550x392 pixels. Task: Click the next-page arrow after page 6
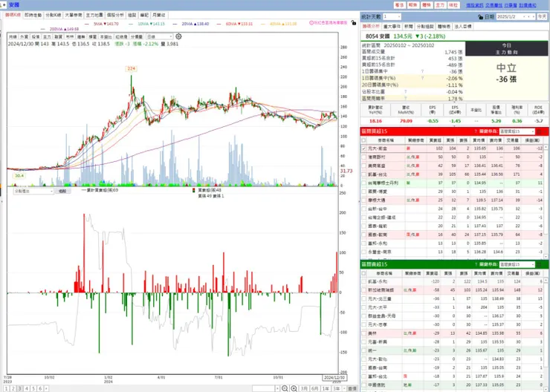tap(46, 388)
